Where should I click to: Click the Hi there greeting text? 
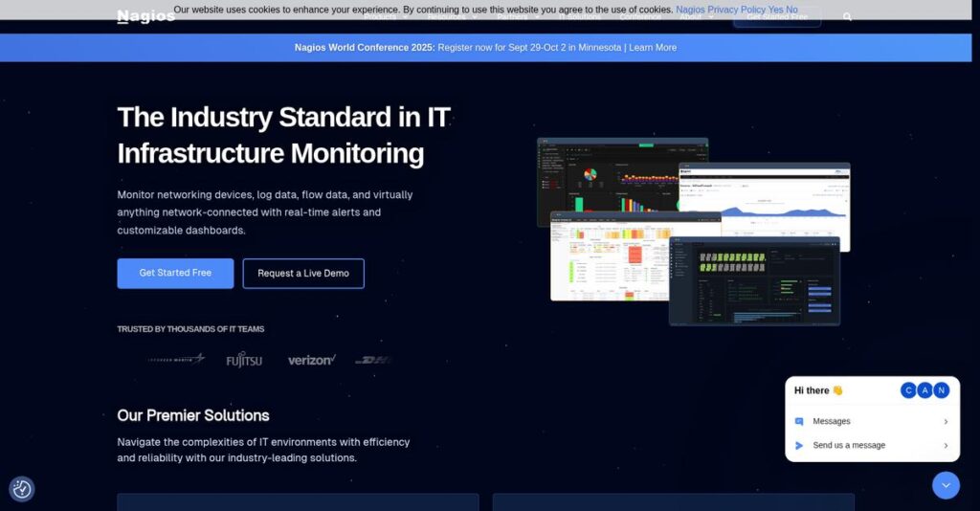coord(818,390)
